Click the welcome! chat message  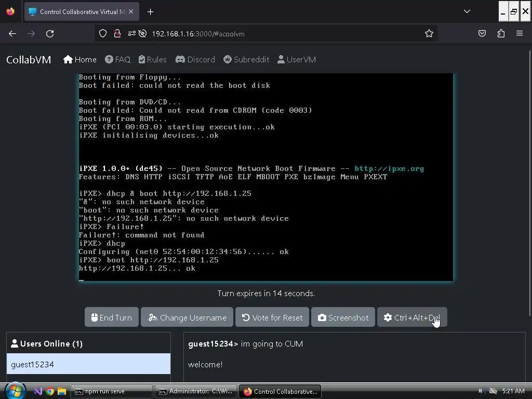point(205,364)
